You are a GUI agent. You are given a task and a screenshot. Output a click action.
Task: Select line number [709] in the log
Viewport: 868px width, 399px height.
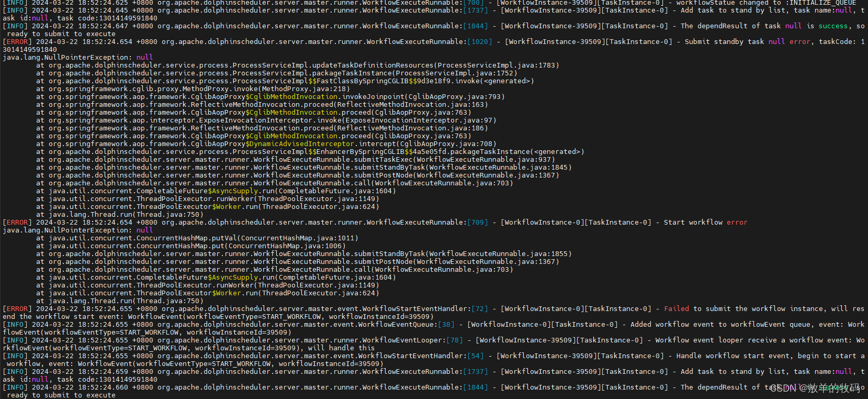point(478,222)
